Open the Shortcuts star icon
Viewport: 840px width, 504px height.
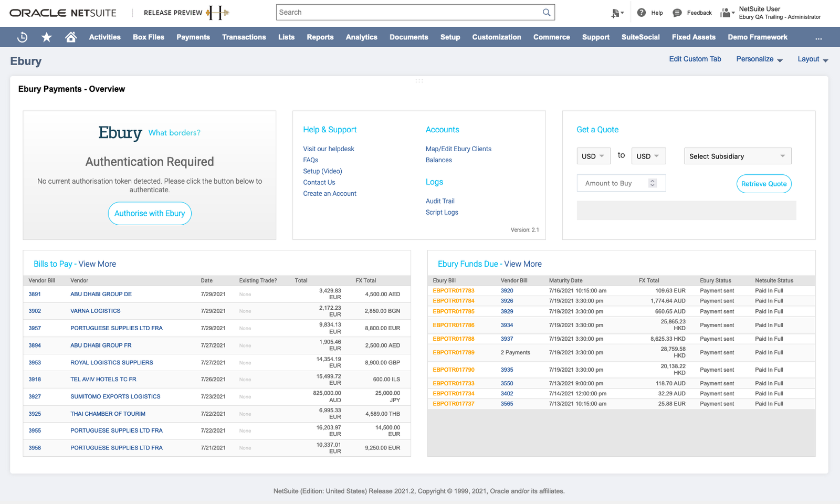[x=47, y=37]
